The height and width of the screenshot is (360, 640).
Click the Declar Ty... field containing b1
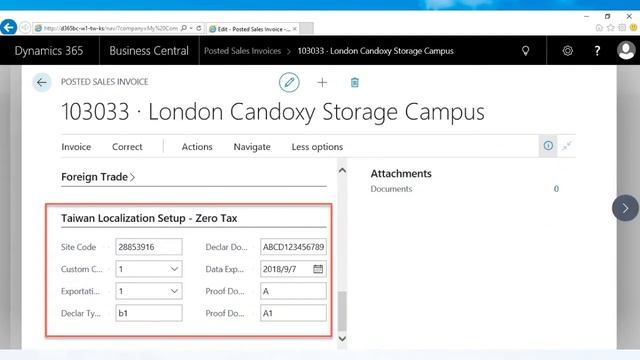point(149,313)
